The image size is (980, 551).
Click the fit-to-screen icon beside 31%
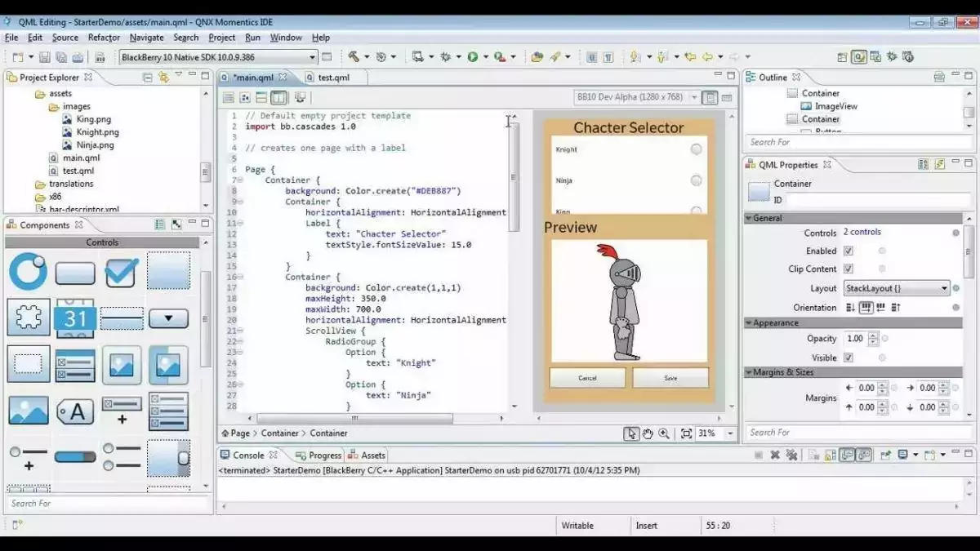click(x=686, y=433)
